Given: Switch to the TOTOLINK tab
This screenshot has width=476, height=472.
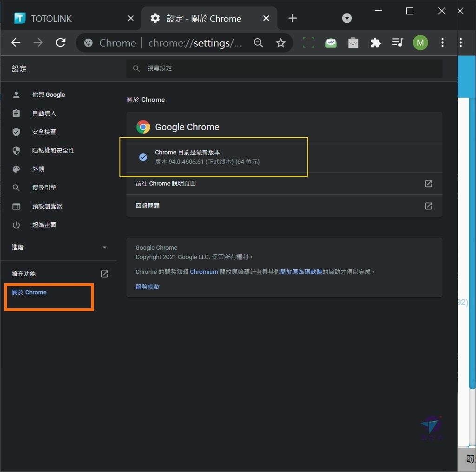Looking at the screenshot, I should (x=71, y=19).
